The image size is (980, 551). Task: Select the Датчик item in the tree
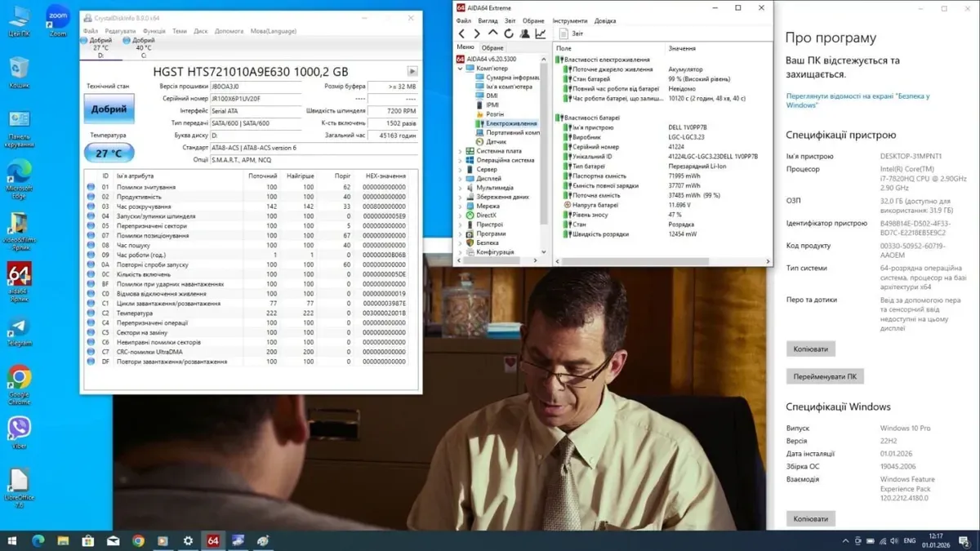(497, 142)
